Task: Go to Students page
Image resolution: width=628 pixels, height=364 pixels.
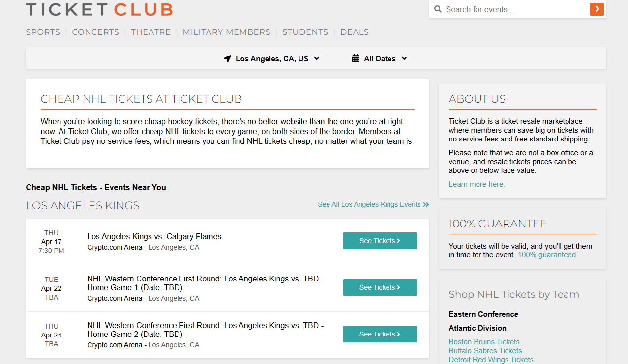Action: [305, 32]
